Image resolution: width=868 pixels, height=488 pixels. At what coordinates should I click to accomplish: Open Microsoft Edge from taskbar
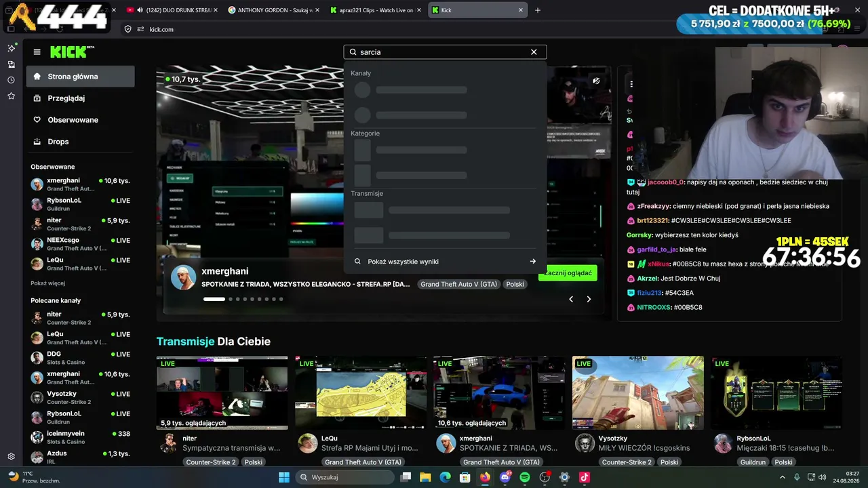coord(445,477)
